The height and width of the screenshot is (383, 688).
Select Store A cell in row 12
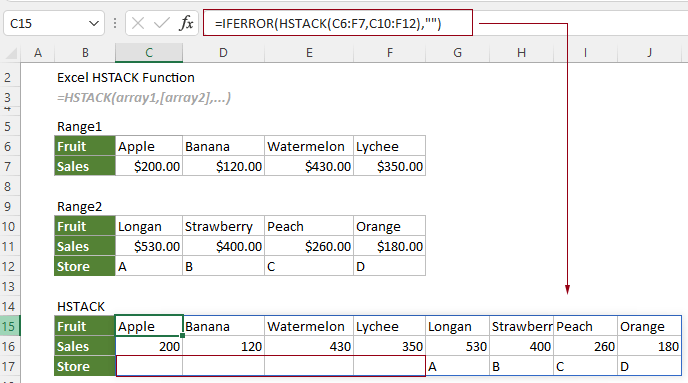149,266
